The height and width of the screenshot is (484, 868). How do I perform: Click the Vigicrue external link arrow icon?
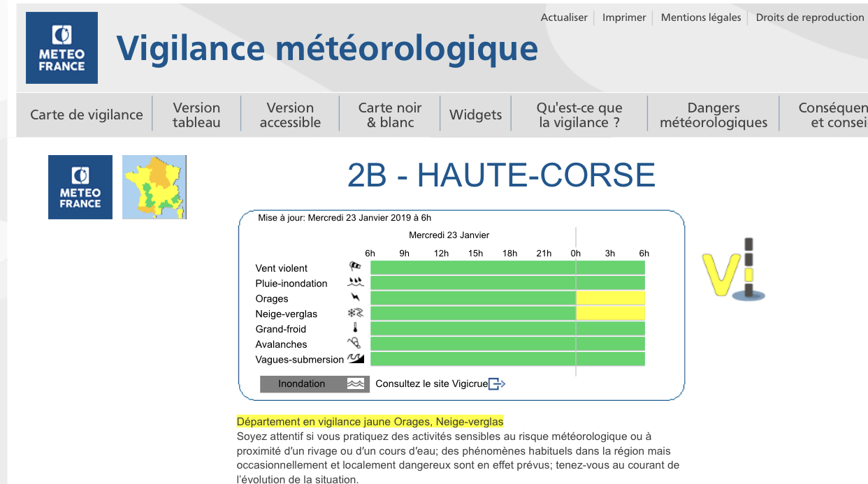[496, 383]
